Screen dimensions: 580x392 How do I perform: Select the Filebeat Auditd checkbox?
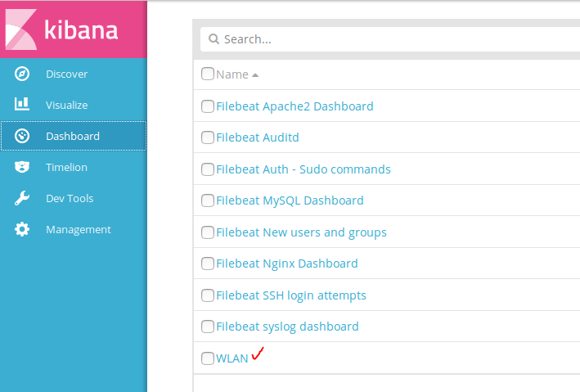(x=208, y=137)
